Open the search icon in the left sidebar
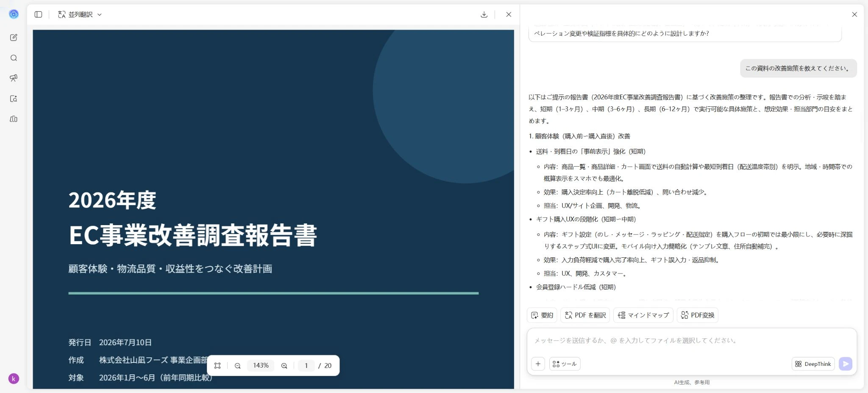This screenshot has width=868, height=393. [x=14, y=58]
